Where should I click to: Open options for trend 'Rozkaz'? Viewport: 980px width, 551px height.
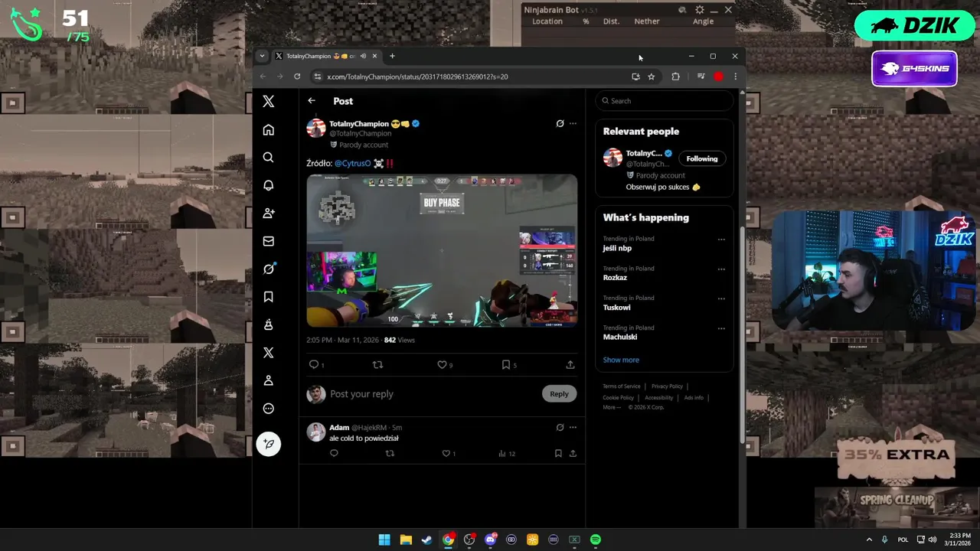721,269
